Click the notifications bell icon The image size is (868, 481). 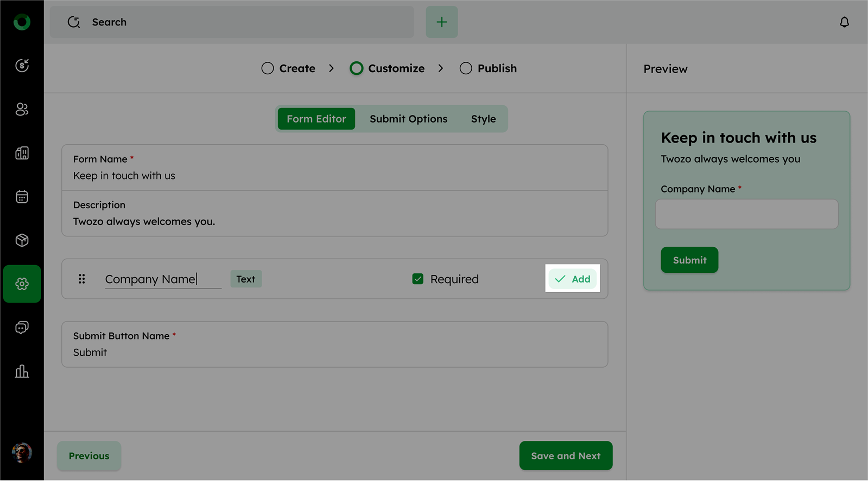[x=844, y=22]
